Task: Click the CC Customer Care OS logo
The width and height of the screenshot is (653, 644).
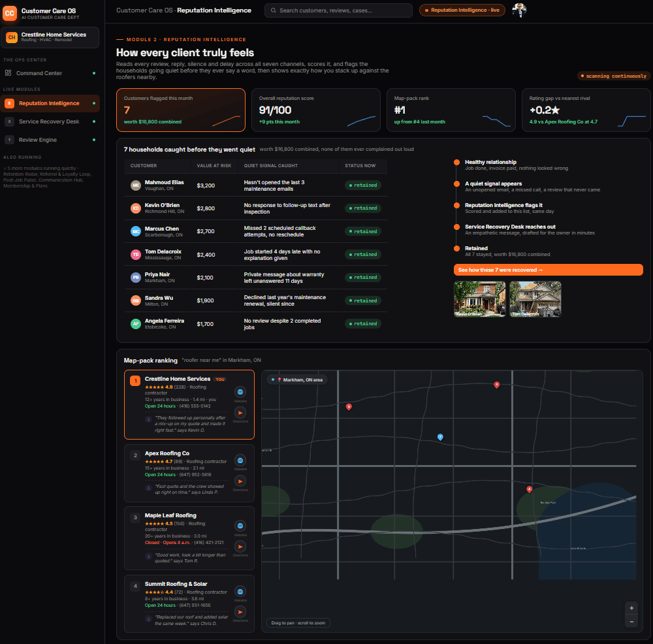Action: (x=10, y=13)
